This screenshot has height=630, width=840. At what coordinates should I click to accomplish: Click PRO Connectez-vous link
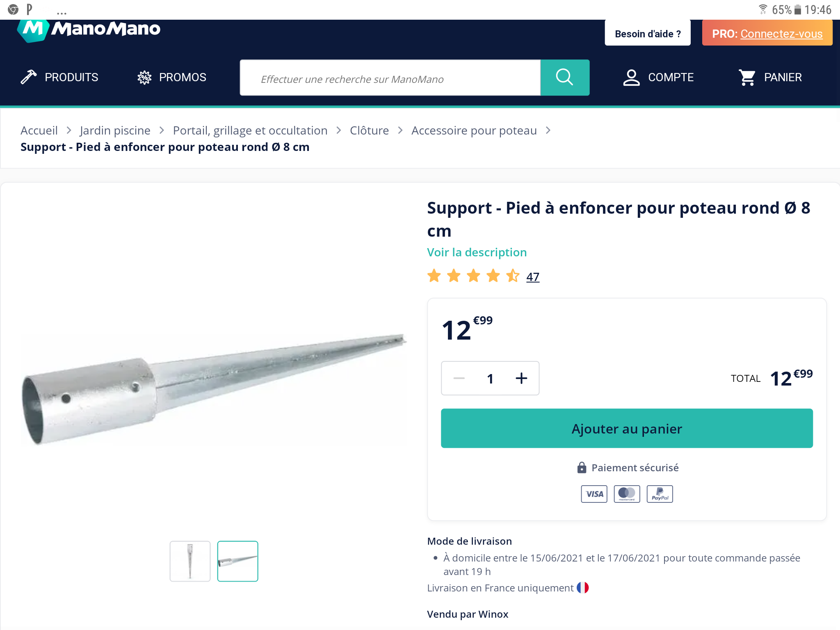(x=781, y=34)
